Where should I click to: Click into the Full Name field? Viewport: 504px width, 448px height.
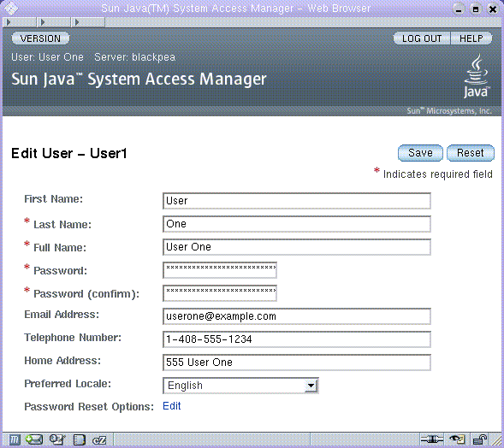tap(297, 247)
